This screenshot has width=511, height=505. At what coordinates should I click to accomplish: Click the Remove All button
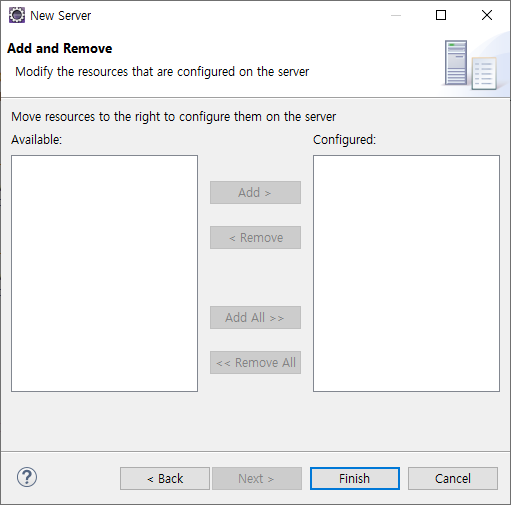coord(255,362)
